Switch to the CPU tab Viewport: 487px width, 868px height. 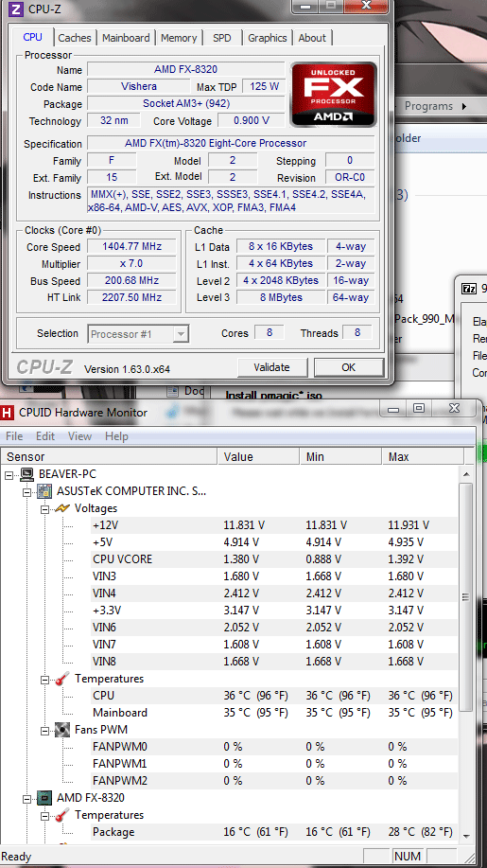[32, 37]
